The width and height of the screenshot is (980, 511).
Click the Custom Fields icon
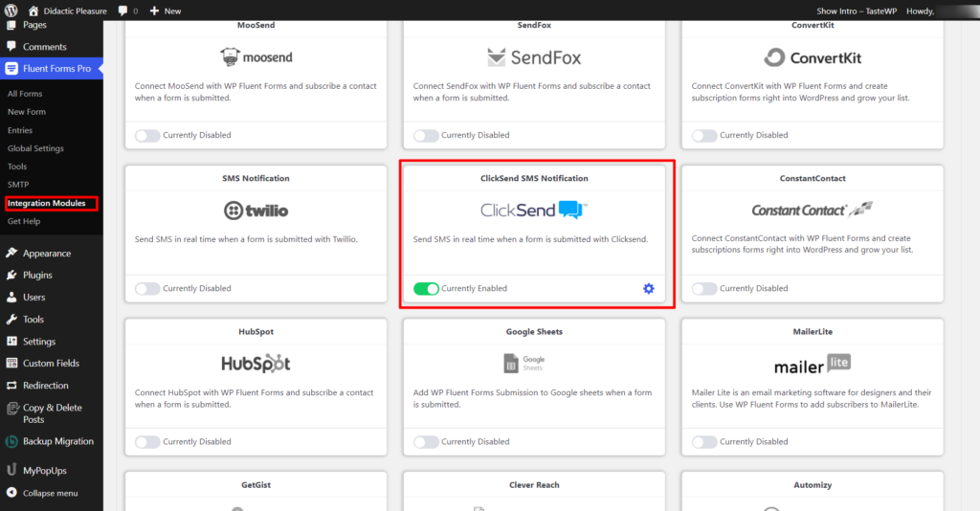[11, 363]
